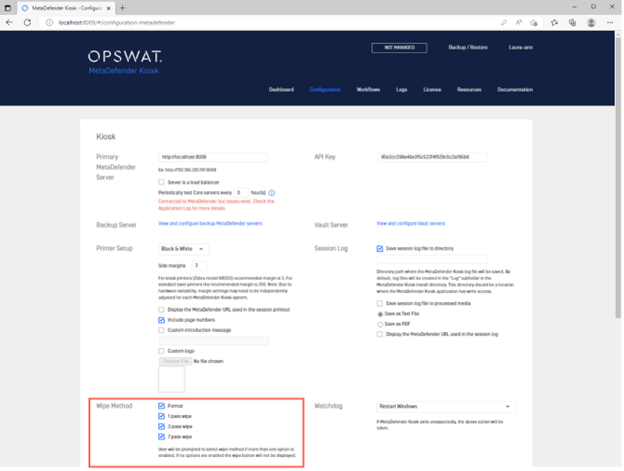The width and height of the screenshot is (624, 471).
Task: Open the Resources tab
Action: (469, 90)
